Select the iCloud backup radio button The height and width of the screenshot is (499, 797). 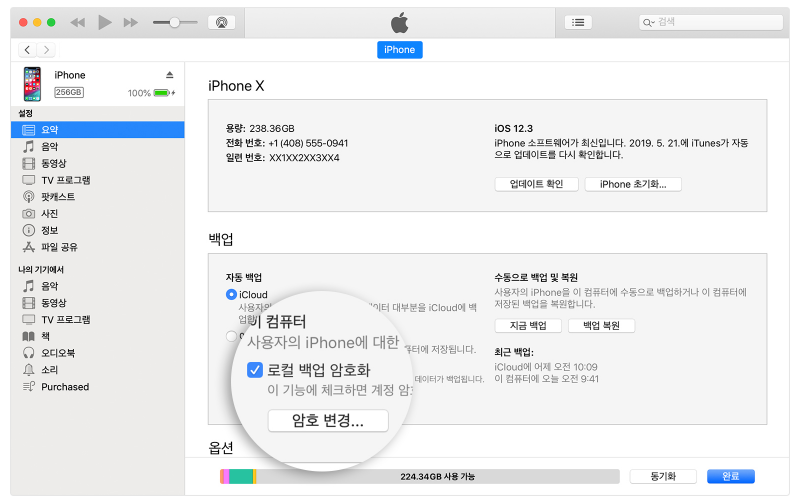point(231,294)
